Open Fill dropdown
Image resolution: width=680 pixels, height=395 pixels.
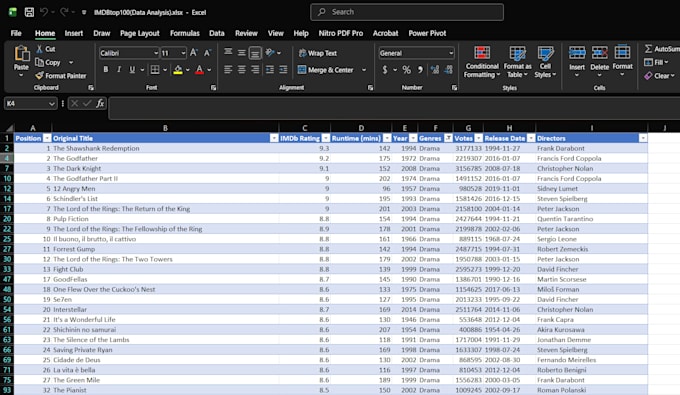656,62
